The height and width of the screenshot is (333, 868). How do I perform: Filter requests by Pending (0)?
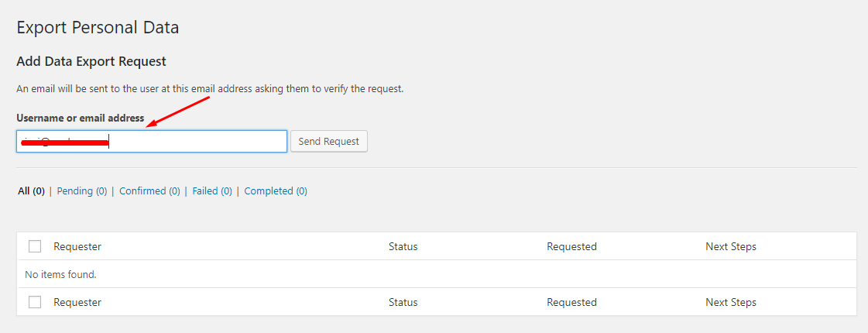click(82, 191)
